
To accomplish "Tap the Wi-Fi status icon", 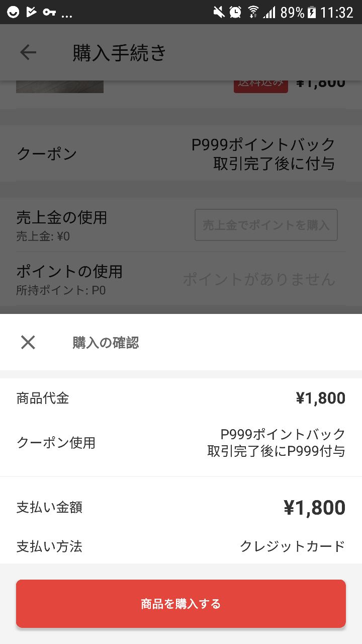I will pos(253,12).
